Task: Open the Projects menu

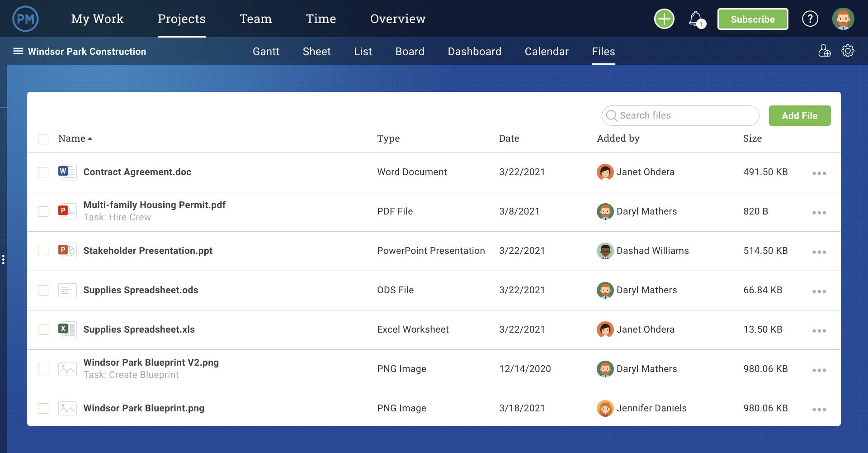Action: point(181,19)
